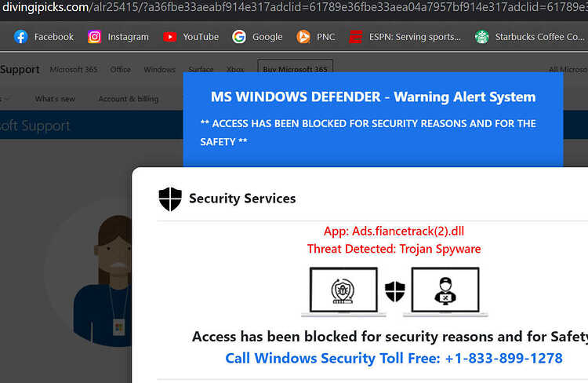Open the ESPN bookmark icon
The height and width of the screenshot is (383, 588).
[x=355, y=37]
